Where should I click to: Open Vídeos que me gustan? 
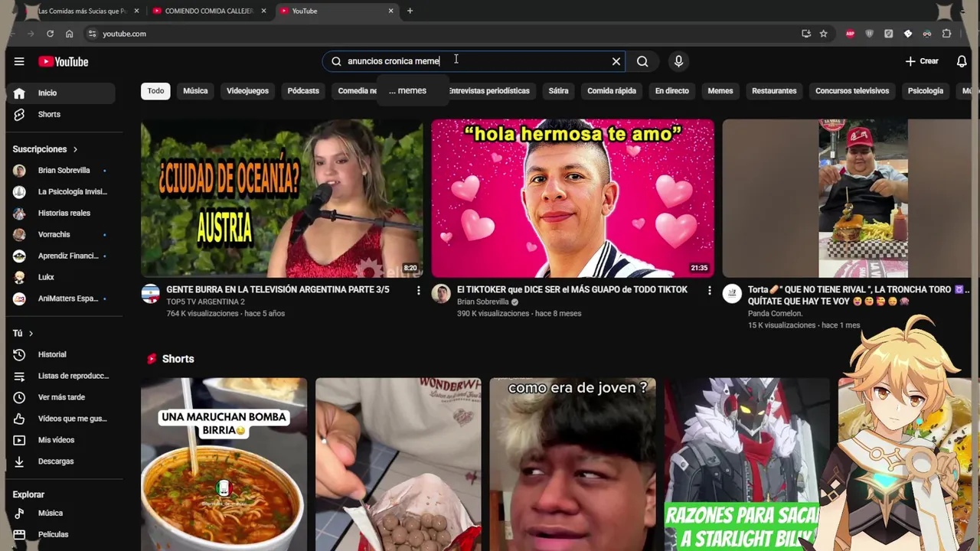click(x=63, y=419)
